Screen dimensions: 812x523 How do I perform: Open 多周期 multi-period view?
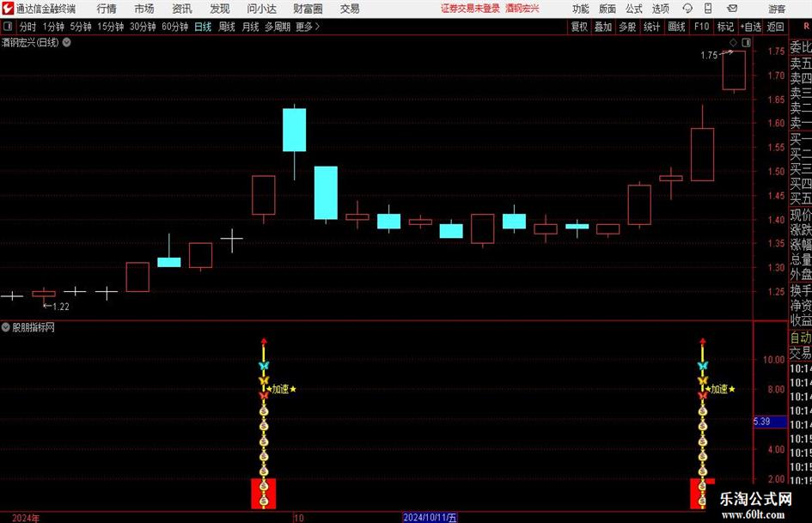[x=278, y=27]
